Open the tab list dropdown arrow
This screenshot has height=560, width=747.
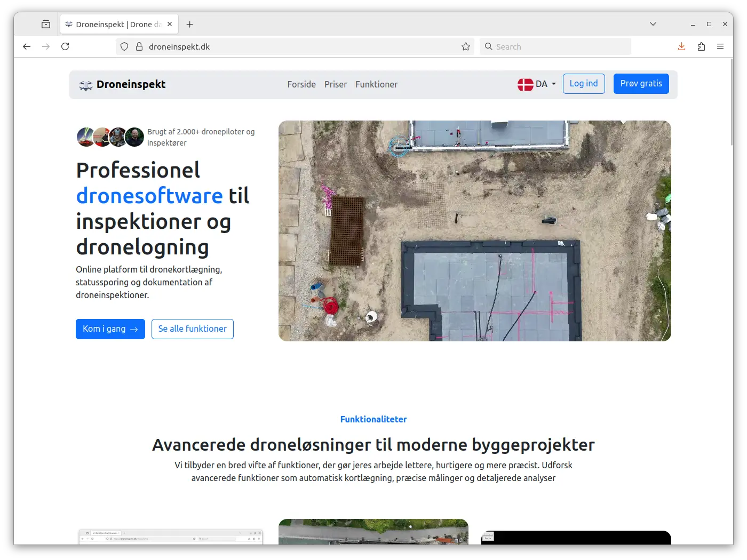click(653, 24)
